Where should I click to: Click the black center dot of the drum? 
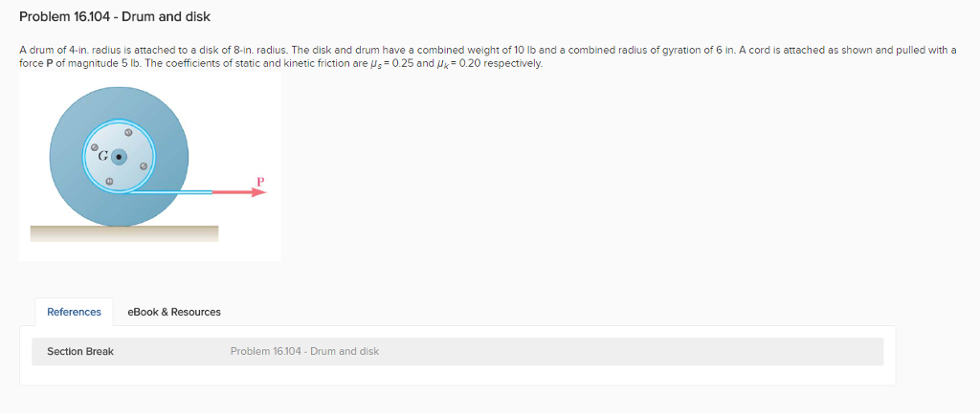tap(119, 158)
